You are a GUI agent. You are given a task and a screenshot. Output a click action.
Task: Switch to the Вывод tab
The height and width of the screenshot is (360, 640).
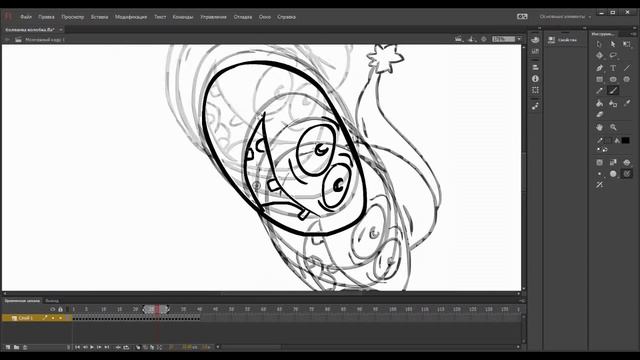tap(52, 301)
